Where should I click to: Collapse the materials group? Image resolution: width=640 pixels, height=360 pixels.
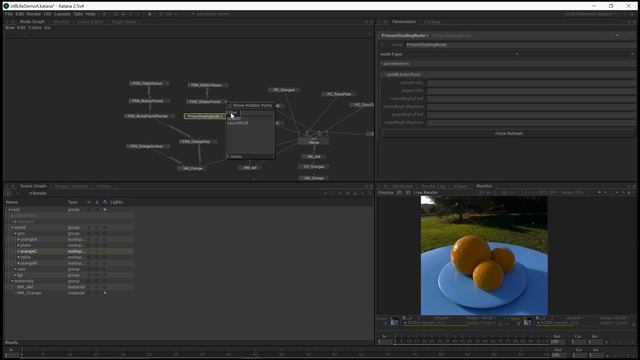coord(12,281)
